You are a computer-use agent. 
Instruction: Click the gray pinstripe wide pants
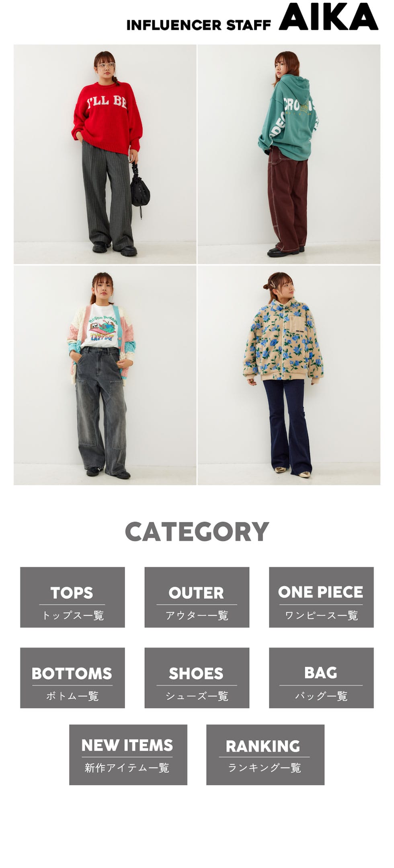[108, 195]
